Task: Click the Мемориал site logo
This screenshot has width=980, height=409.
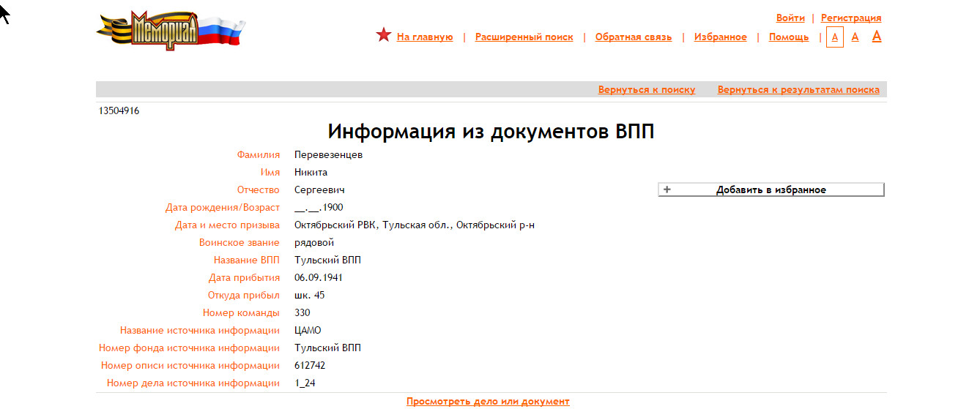Action: coord(170,31)
